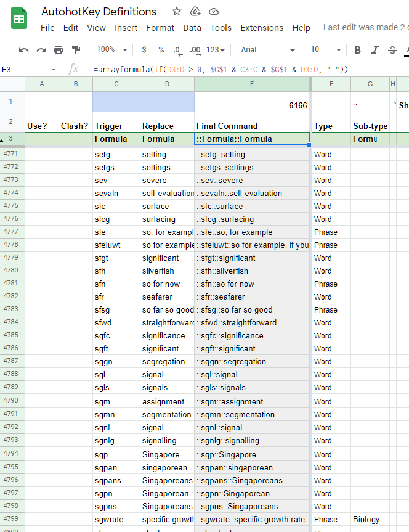Click the 'Biology' sub-type cell
The width and height of the screenshot is (409, 532).
pos(370,519)
